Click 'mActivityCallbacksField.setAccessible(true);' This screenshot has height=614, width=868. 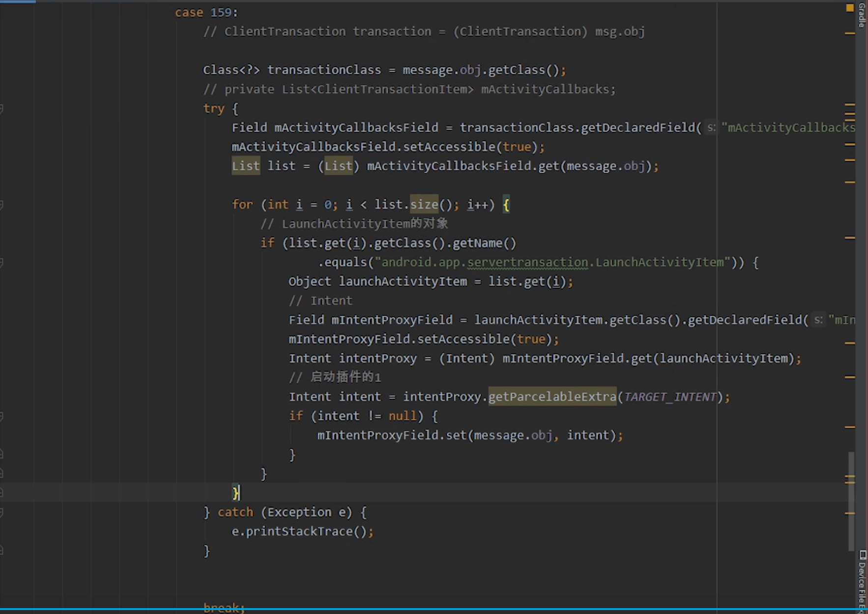point(388,147)
